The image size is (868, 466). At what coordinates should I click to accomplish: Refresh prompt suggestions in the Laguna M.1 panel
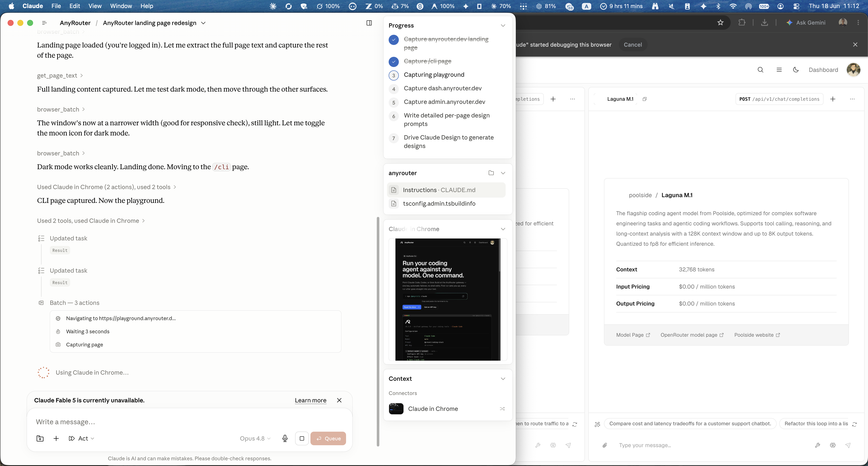pyautogui.click(x=854, y=424)
